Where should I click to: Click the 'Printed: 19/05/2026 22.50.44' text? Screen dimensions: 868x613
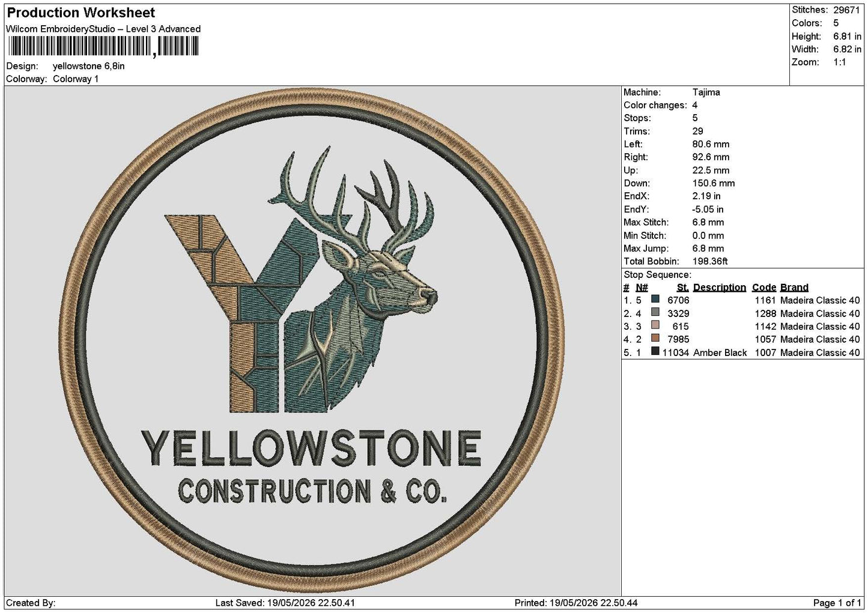click(x=576, y=603)
